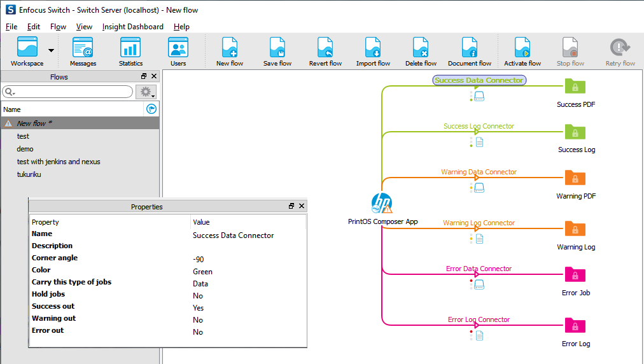The image size is (644, 364).
Task: Open the Users view
Action: click(178, 52)
